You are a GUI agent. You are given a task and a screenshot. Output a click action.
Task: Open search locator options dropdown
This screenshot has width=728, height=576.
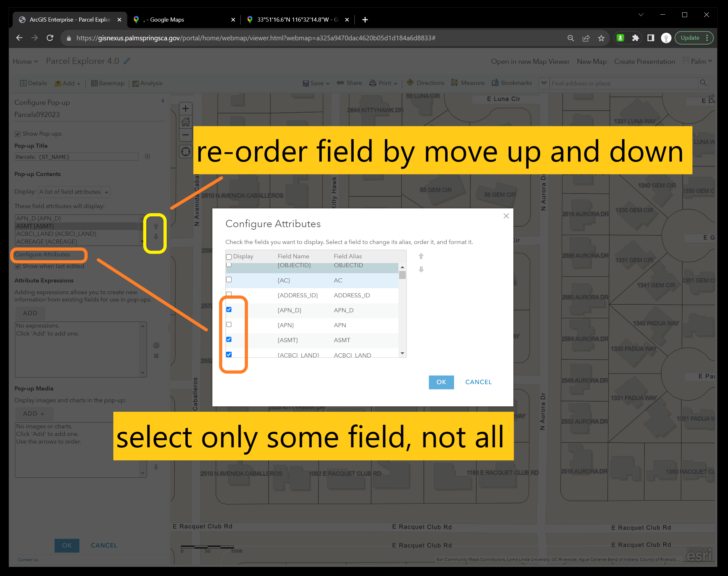(x=544, y=83)
